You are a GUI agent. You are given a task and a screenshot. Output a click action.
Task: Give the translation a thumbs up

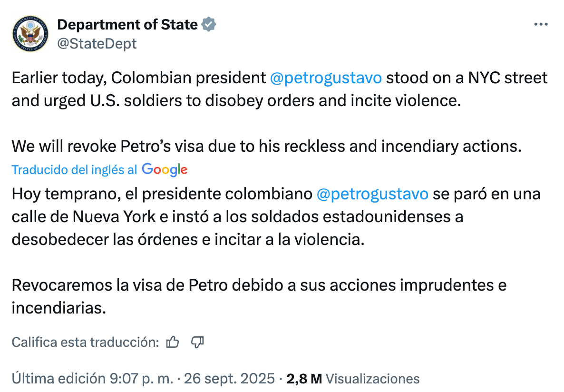pos(173,342)
